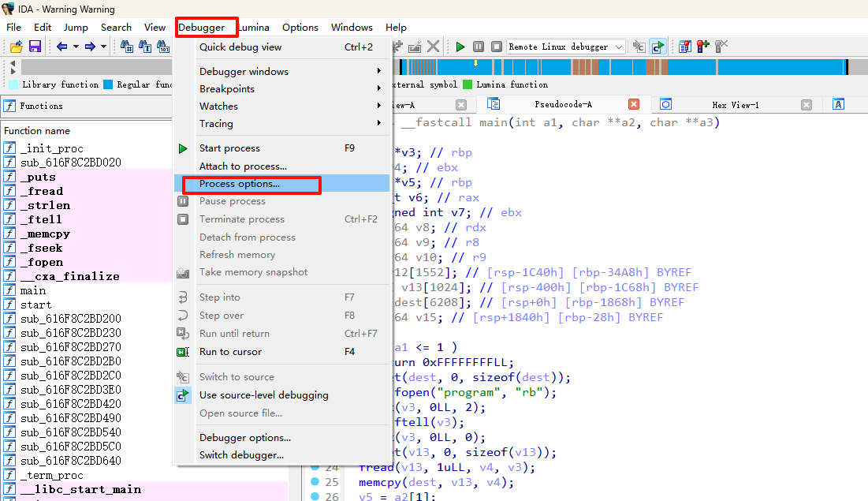The height and width of the screenshot is (501, 868).
Task: Open Debugger options... menu item
Action: pos(282,437)
